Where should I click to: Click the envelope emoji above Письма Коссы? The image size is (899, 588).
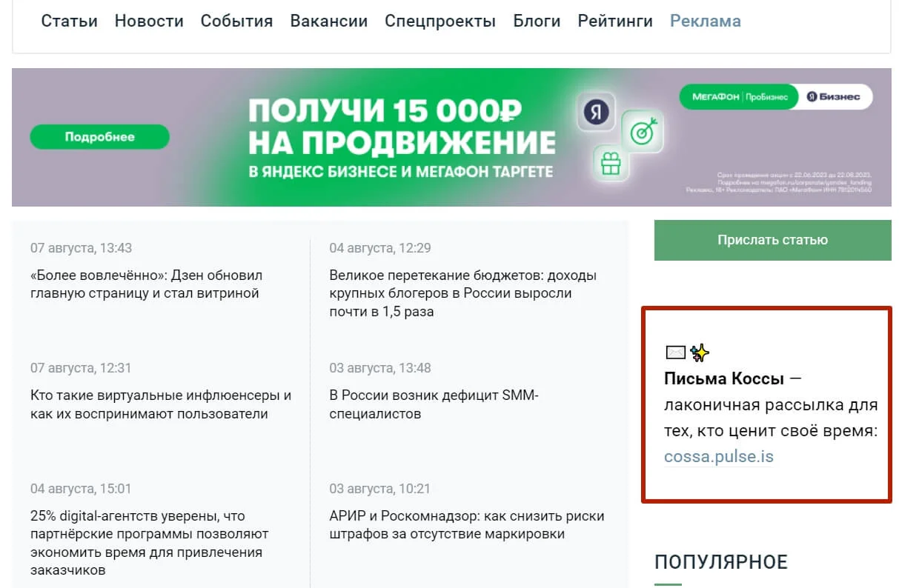[675, 353]
